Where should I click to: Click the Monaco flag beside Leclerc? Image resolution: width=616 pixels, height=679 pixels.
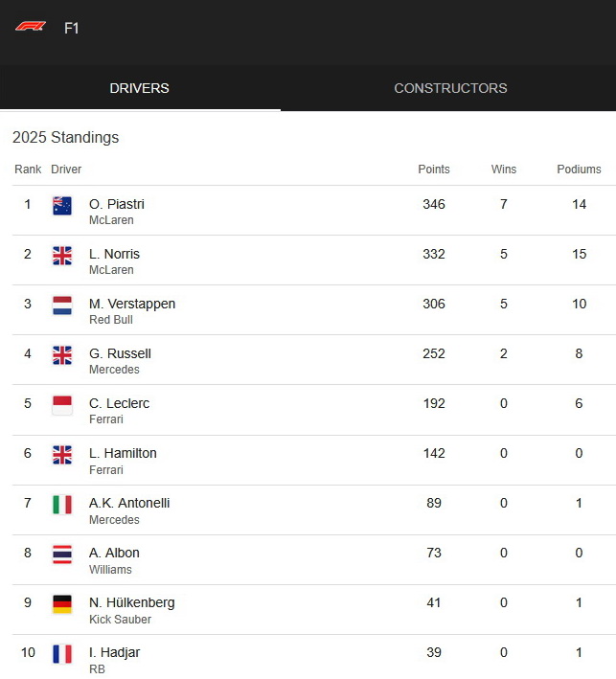[x=62, y=404]
